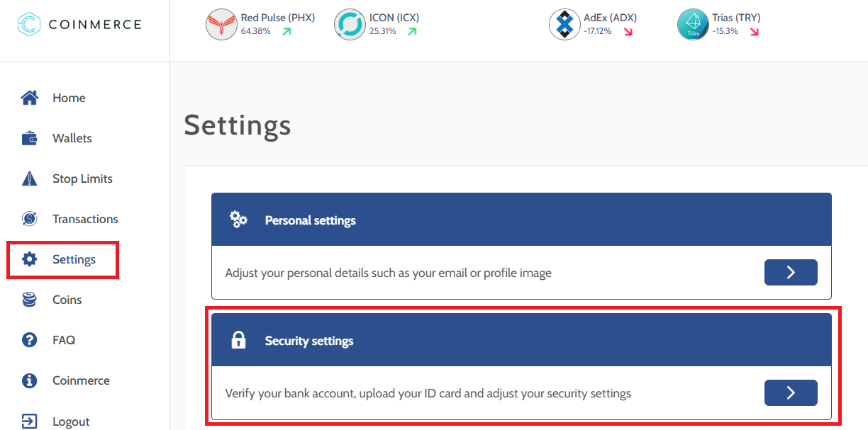
Task: Click the FAQ question mark icon
Action: click(29, 340)
